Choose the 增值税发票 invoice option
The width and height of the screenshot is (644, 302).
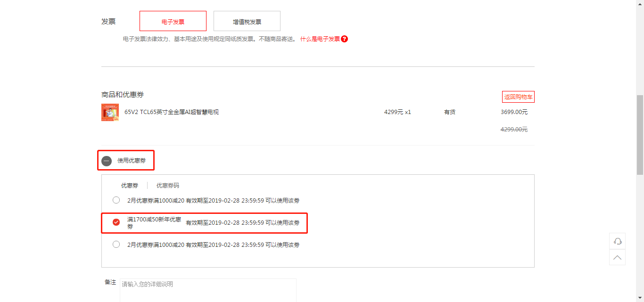(247, 21)
